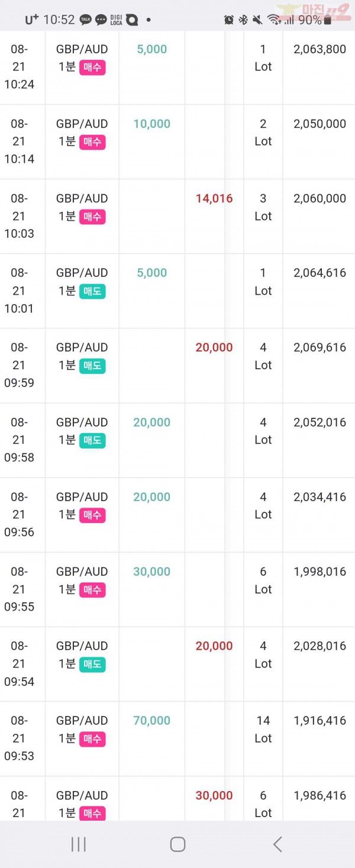Open recent apps navigation button

pos(79,844)
